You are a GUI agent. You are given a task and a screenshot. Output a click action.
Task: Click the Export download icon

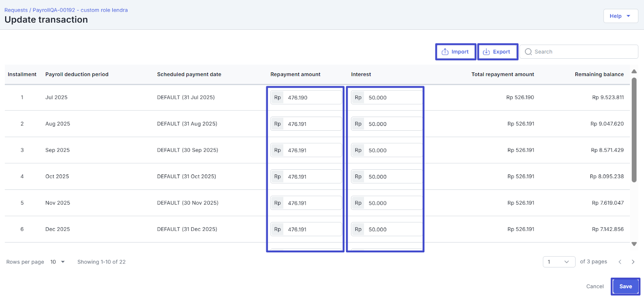pyautogui.click(x=486, y=52)
